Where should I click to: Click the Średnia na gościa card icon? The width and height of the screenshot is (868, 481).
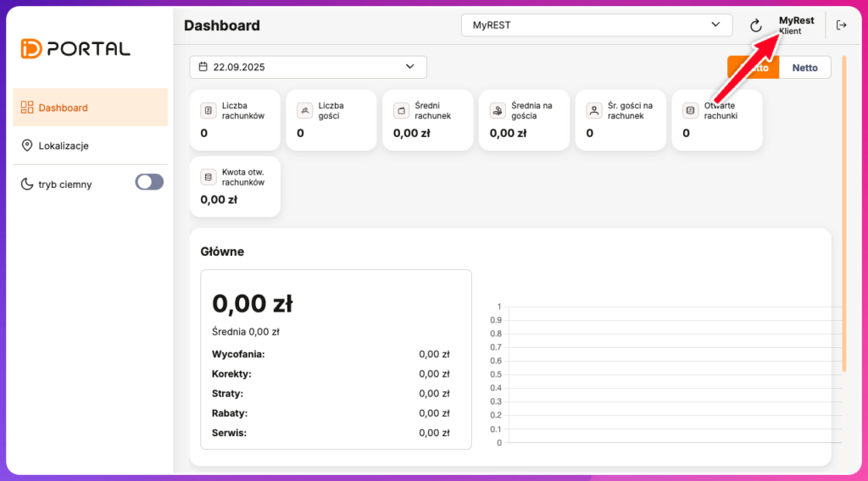coord(498,110)
